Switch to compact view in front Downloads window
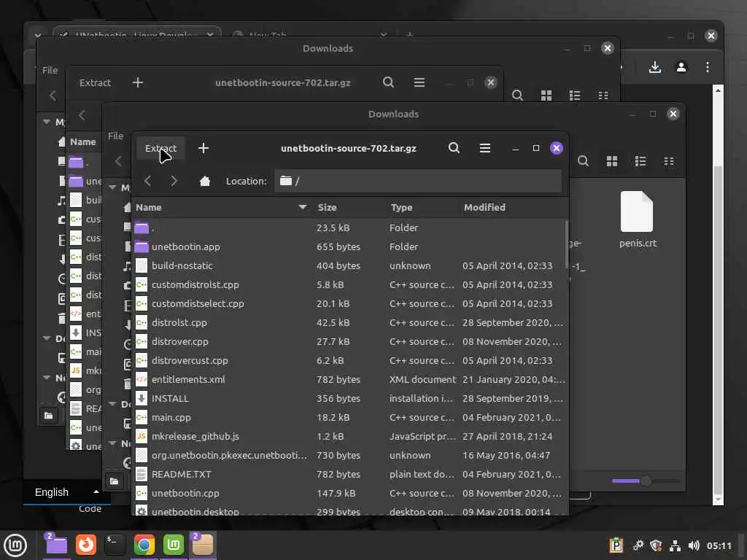This screenshot has height=560, width=747. [669, 161]
